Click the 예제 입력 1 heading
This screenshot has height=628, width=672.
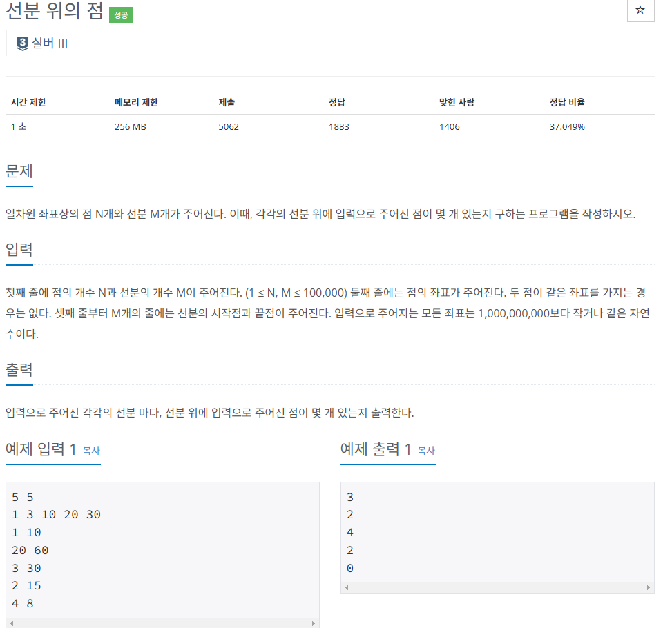41,449
